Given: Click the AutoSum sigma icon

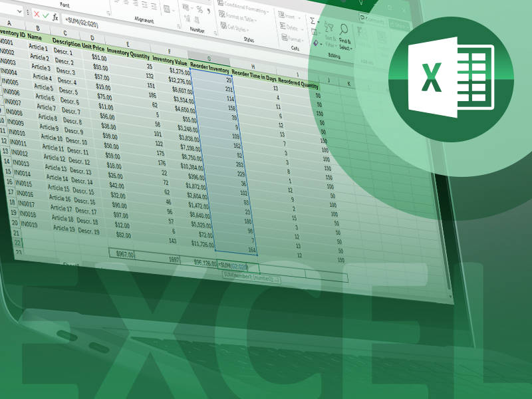Looking at the screenshot, I should click(313, 21).
